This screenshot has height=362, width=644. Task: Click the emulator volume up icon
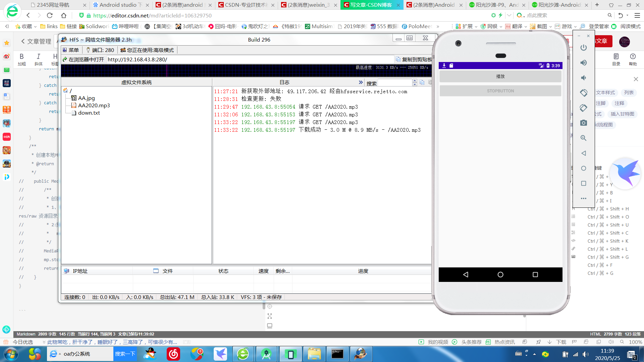pos(584,63)
